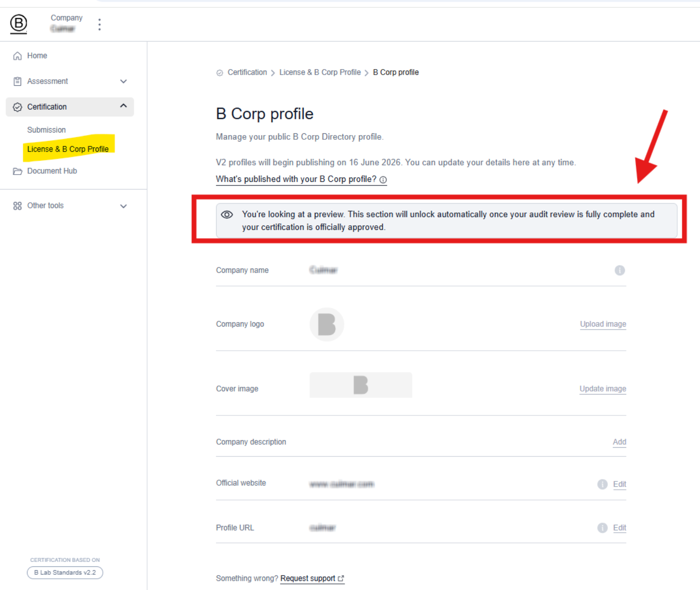Click the Request support link
The image size is (700, 590).
click(x=308, y=578)
